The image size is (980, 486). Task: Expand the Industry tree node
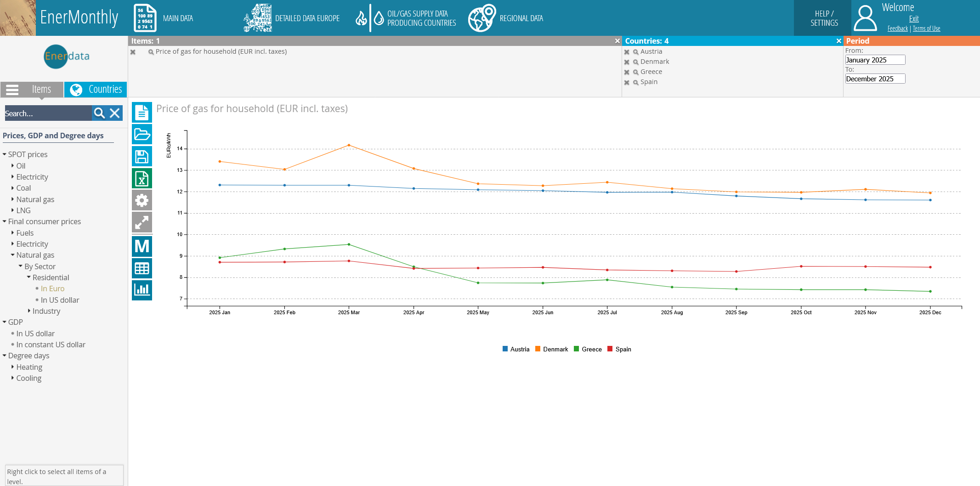point(29,311)
